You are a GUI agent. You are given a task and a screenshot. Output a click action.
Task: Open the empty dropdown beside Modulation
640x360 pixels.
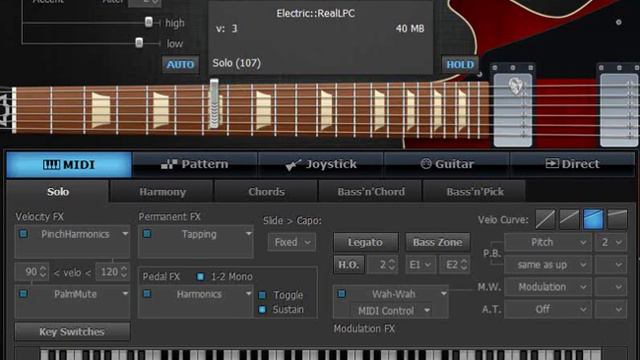611,287
